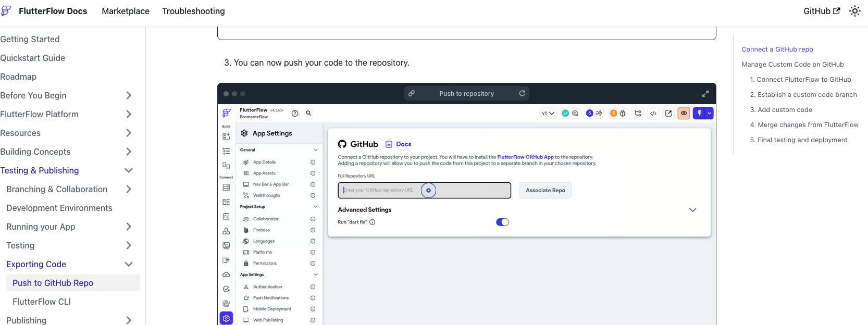This screenshot has height=325, width=868.
Task: Open the Roadmap sidebar entry
Action: (x=18, y=77)
